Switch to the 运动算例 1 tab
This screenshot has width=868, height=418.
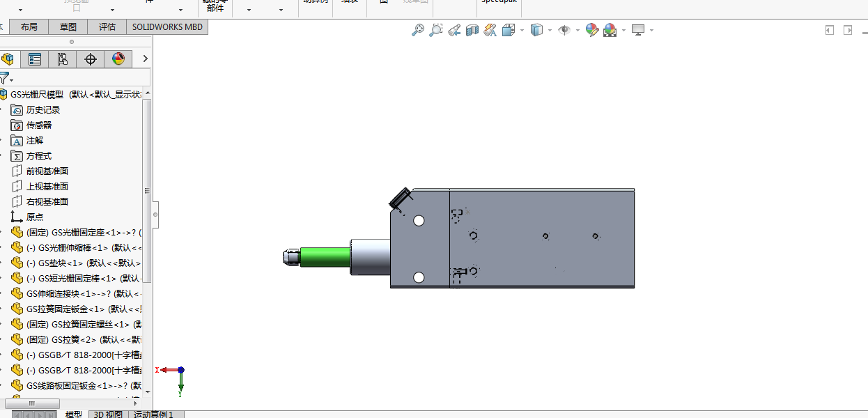point(153,415)
